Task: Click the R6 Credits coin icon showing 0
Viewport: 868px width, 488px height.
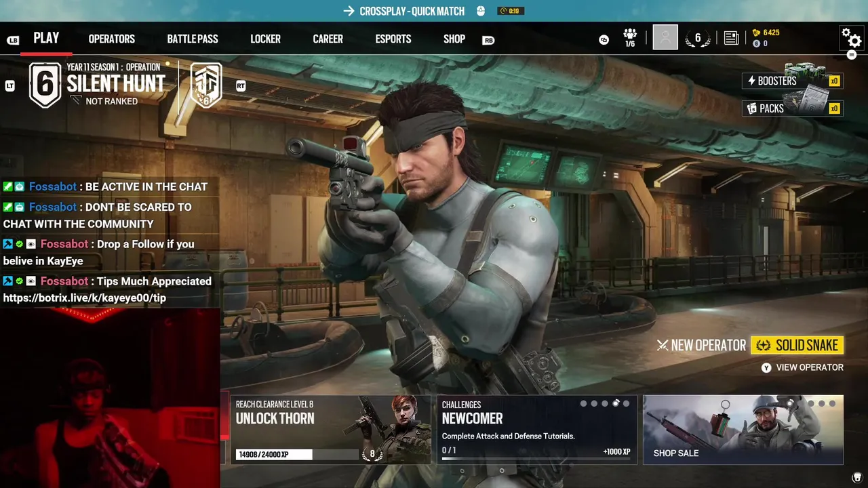Action: click(x=757, y=43)
